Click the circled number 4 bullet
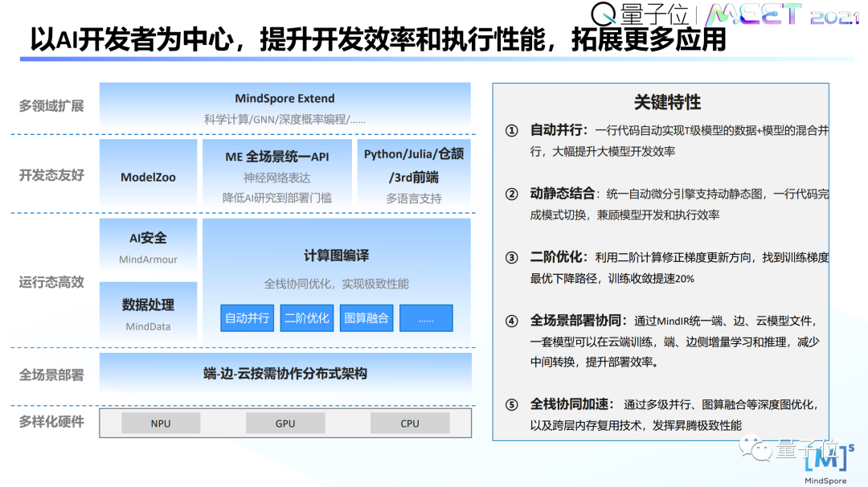This screenshot has height=487, width=868. [x=511, y=321]
